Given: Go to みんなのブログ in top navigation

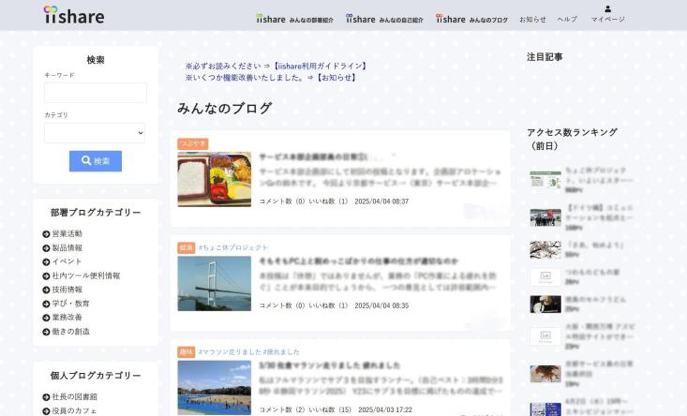Looking at the screenshot, I should [472, 19].
